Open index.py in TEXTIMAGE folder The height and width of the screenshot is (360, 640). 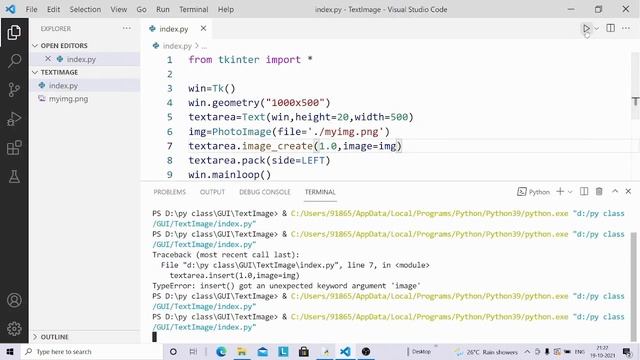tap(63, 85)
